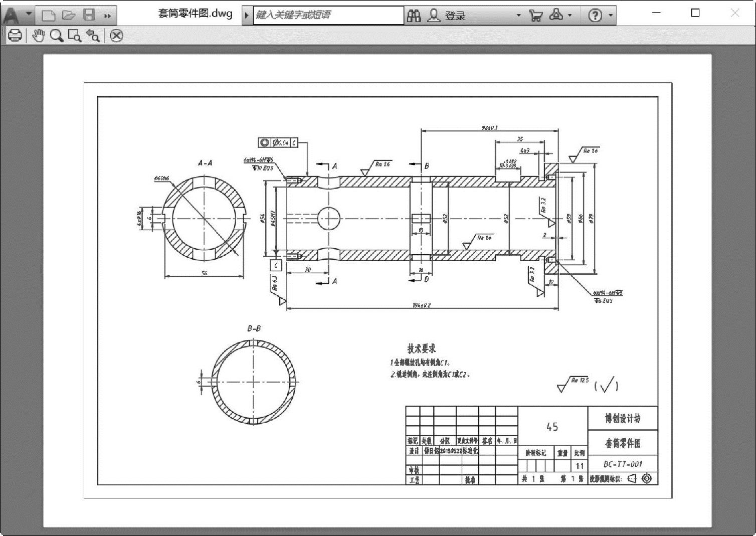This screenshot has height=536, width=756.
Task: Click the 套筒零件图.dwg title text
Action: 195,14
